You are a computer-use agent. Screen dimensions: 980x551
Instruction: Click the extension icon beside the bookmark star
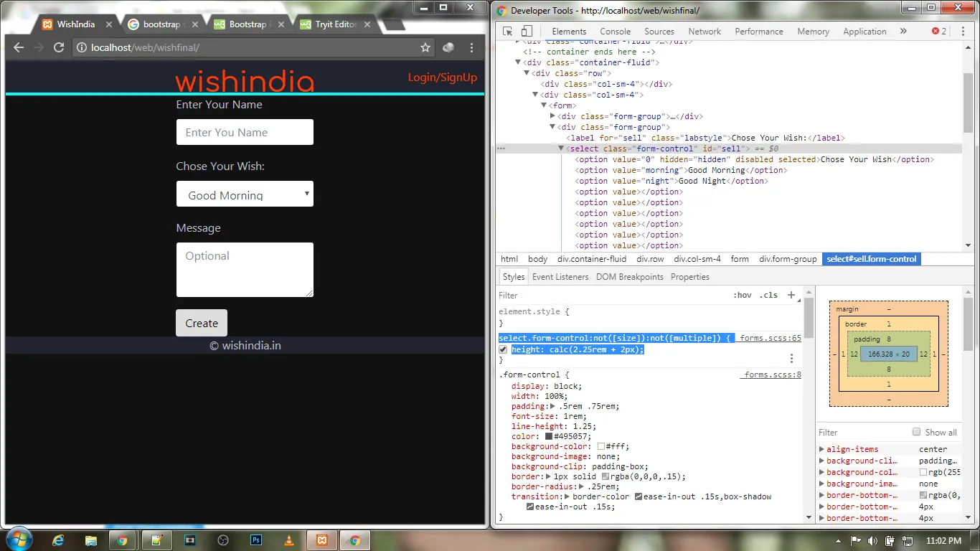(x=448, y=47)
